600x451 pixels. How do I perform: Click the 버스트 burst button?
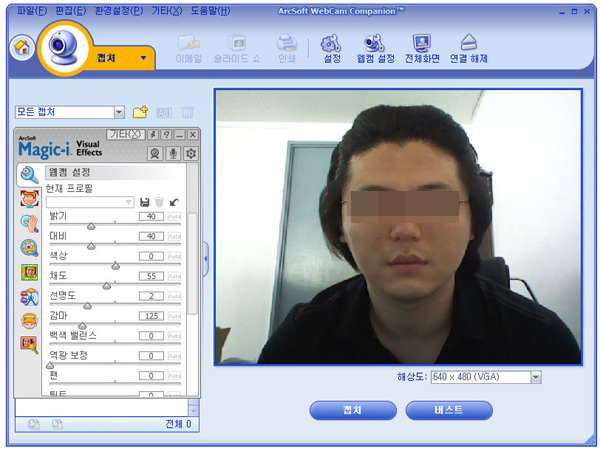pyautogui.click(x=449, y=410)
